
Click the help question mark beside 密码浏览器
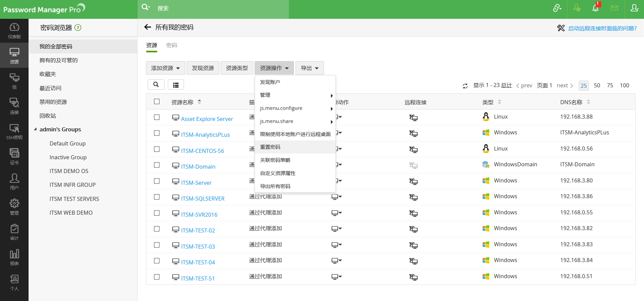(78, 28)
